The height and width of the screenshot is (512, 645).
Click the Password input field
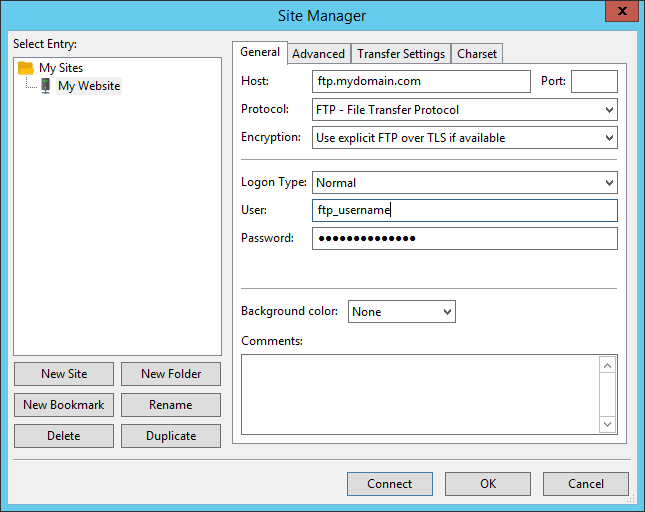coord(464,239)
